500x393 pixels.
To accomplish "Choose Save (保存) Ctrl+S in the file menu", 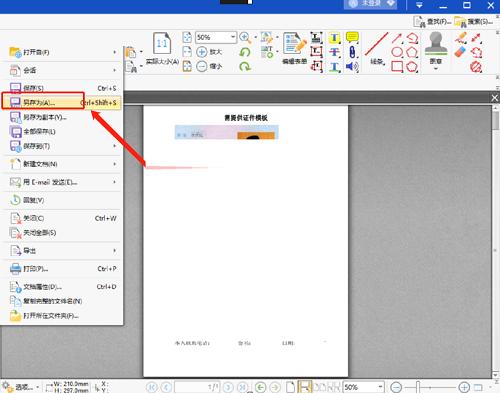I will (62, 88).
